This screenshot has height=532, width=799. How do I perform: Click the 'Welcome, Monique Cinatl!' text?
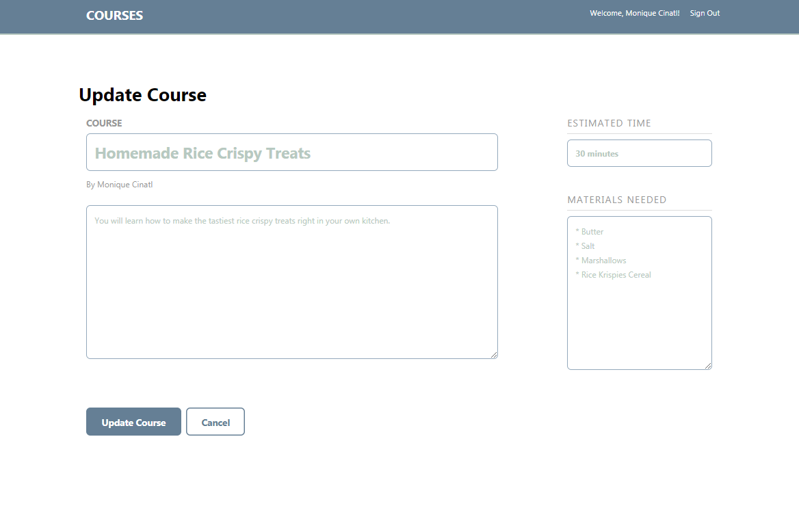click(x=634, y=13)
